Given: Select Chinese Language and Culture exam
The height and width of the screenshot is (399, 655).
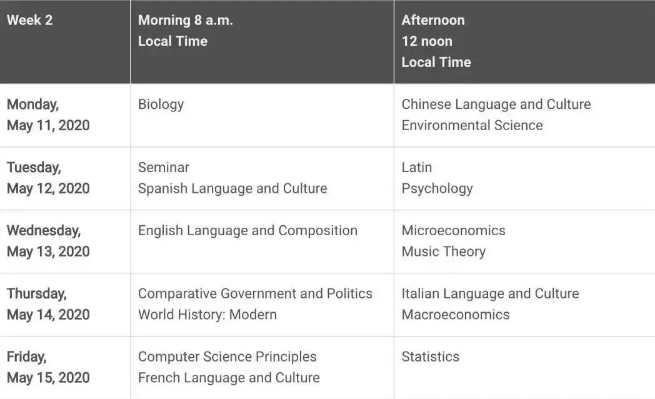Looking at the screenshot, I should click(x=496, y=104).
